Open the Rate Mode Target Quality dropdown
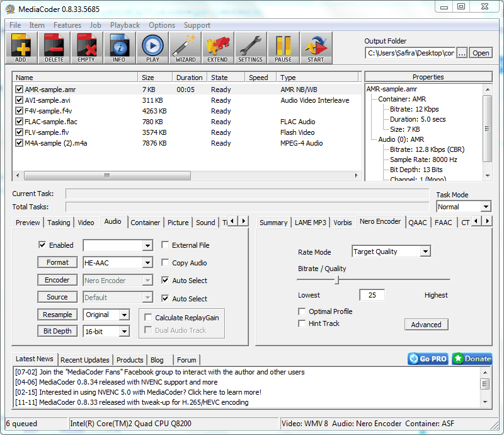The image size is (504, 435). (425, 252)
